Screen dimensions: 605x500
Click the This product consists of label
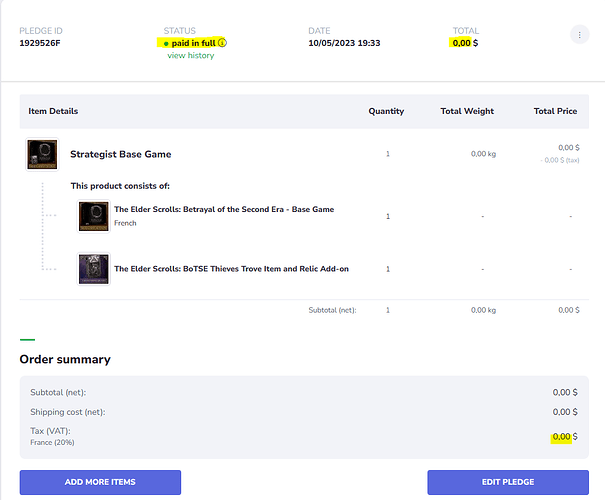(120, 186)
